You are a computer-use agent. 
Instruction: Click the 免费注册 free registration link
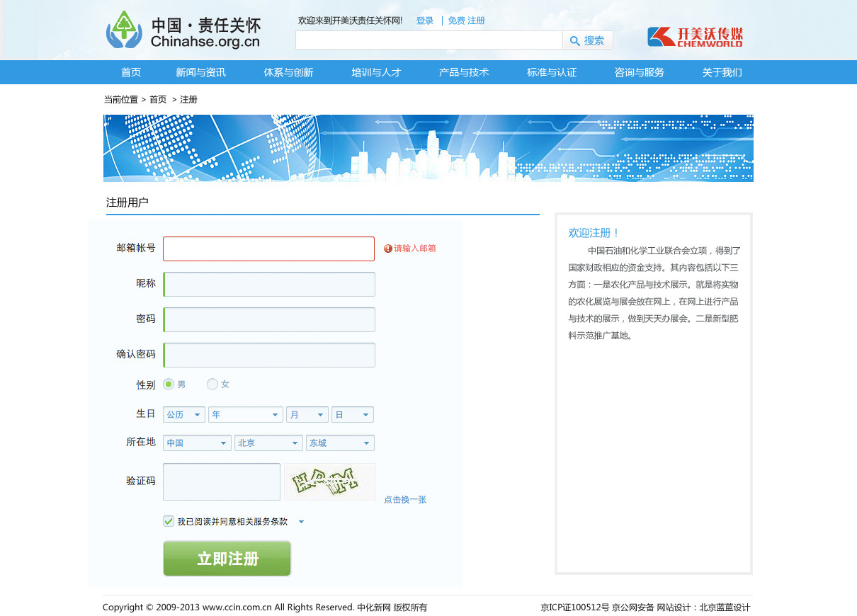[467, 21]
